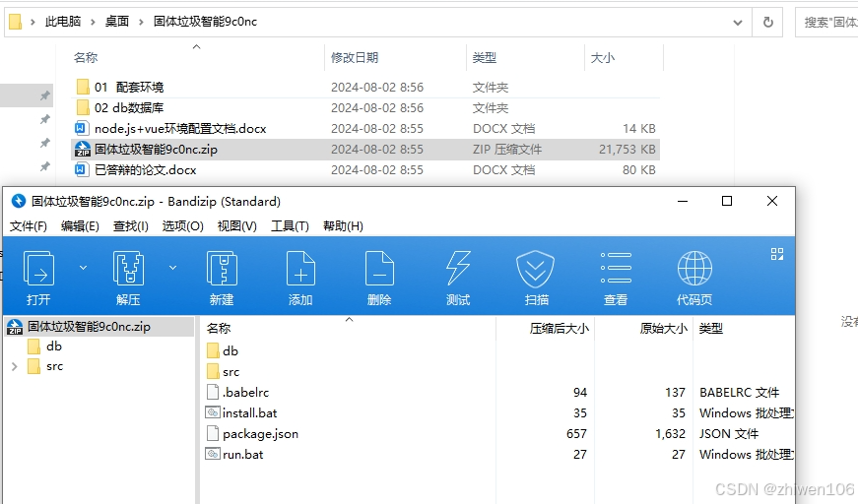Open the 查找(I) menu in Bandizip

(131, 226)
